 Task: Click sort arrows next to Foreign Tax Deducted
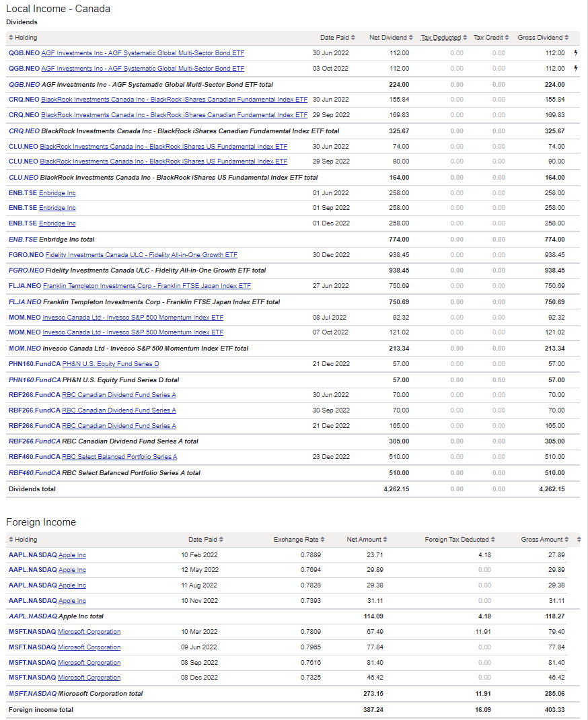tap(493, 540)
